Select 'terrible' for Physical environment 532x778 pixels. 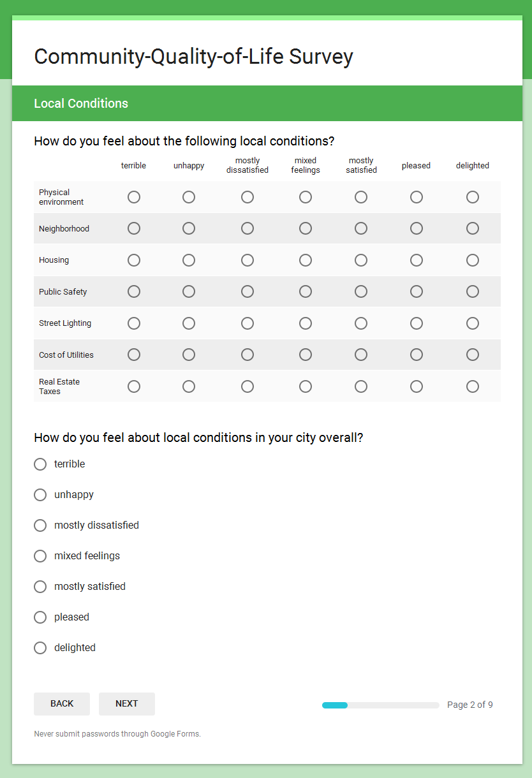pyautogui.click(x=133, y=197)
